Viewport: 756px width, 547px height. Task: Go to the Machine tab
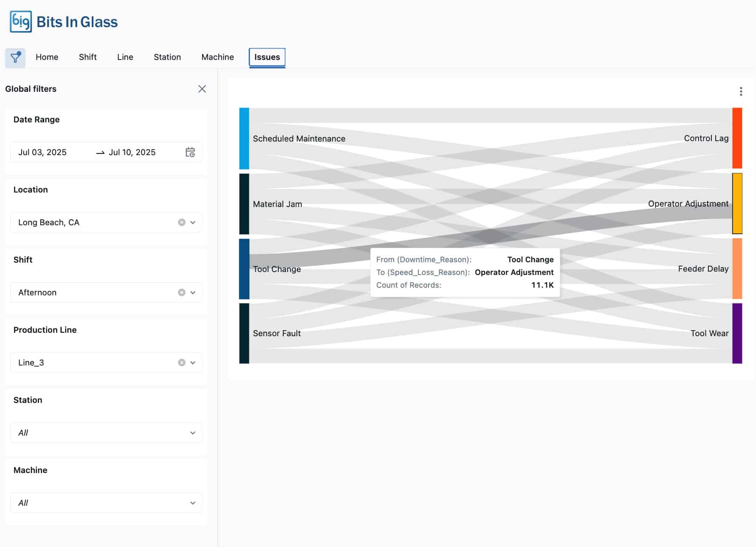click(217, 57)
